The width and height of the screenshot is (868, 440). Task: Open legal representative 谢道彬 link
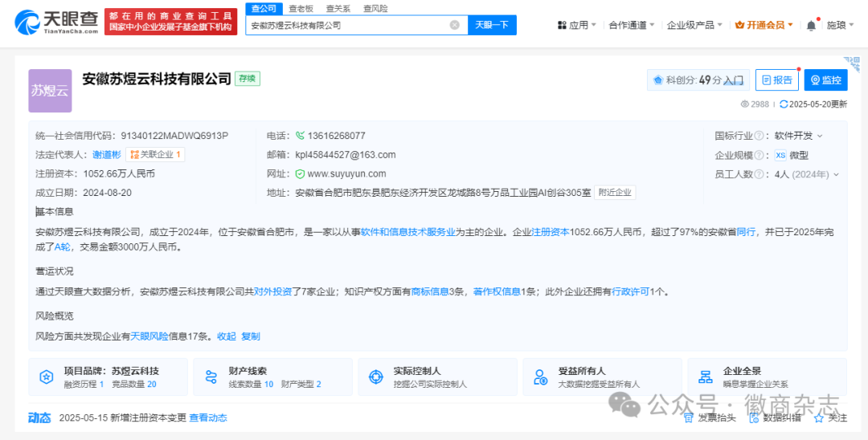pyautogui.click(x=106, y=155)
